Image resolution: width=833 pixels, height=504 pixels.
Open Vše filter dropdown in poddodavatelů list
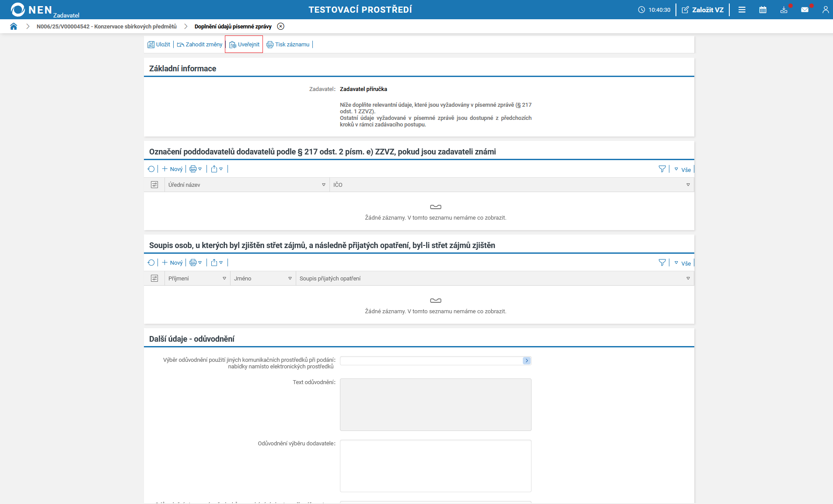click(x=682, y=169)
